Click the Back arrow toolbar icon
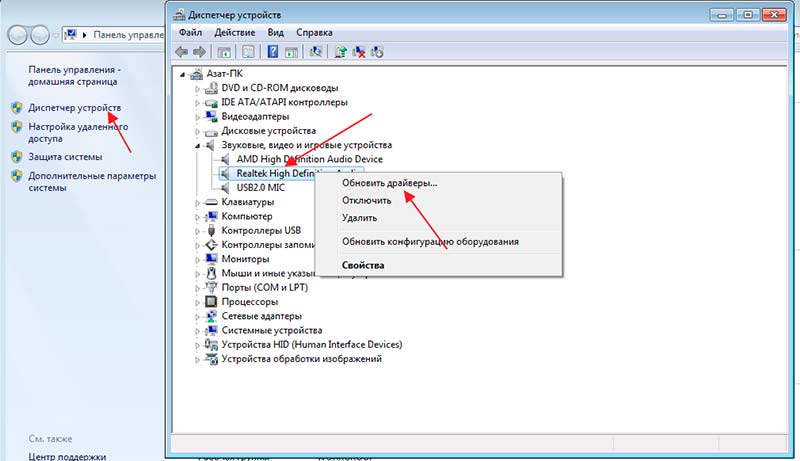Image resolution: width=800 pixels, height=461 pixels. (181, 51)
